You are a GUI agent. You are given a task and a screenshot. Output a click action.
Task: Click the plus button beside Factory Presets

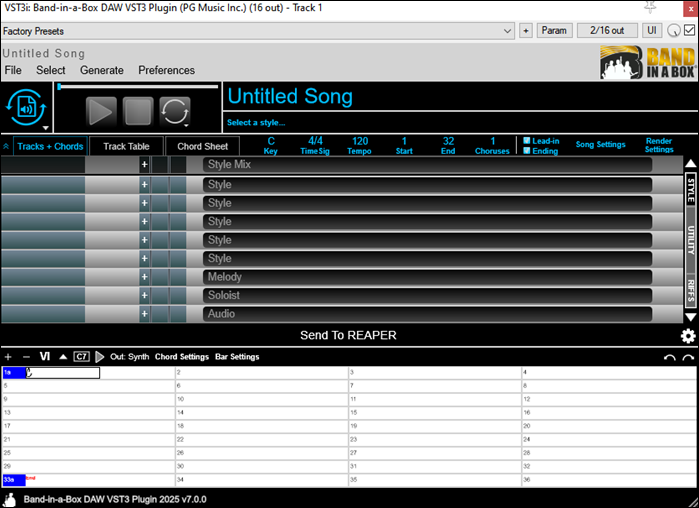point(526,31)
